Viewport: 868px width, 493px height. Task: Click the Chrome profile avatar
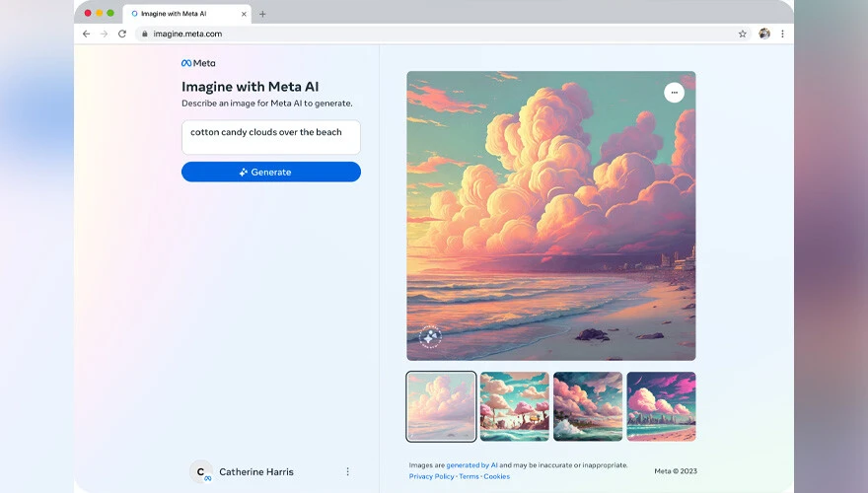click(x=763, y=34)
